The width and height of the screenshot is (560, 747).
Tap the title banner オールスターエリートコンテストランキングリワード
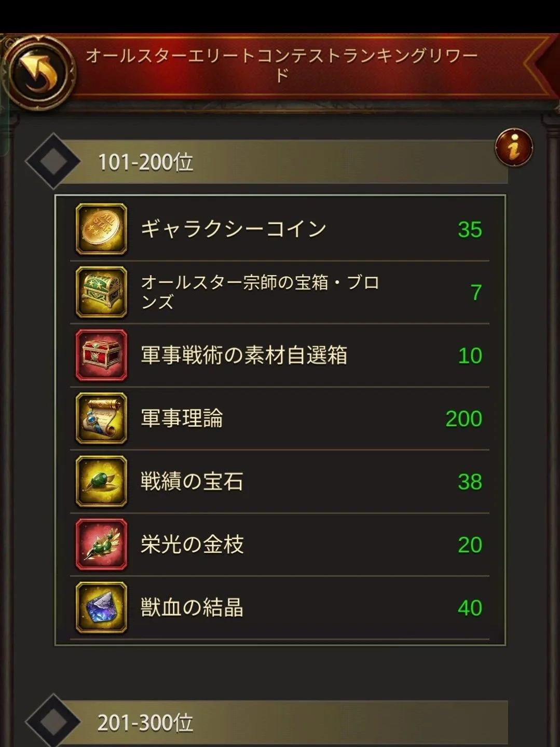[282, 65]
